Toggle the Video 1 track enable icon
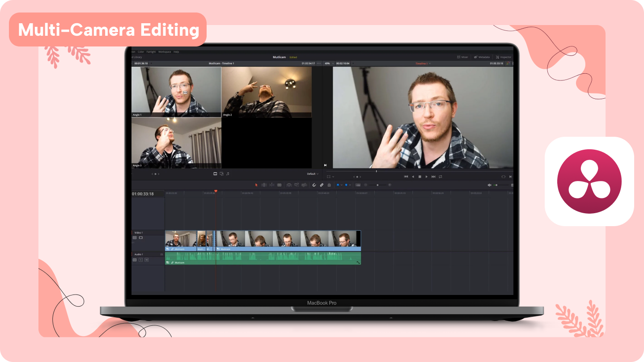 coord(140,238)
